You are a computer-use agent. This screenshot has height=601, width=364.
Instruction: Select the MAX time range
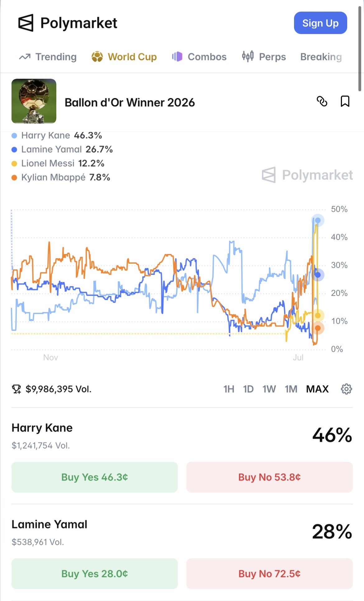coord(317,389)
